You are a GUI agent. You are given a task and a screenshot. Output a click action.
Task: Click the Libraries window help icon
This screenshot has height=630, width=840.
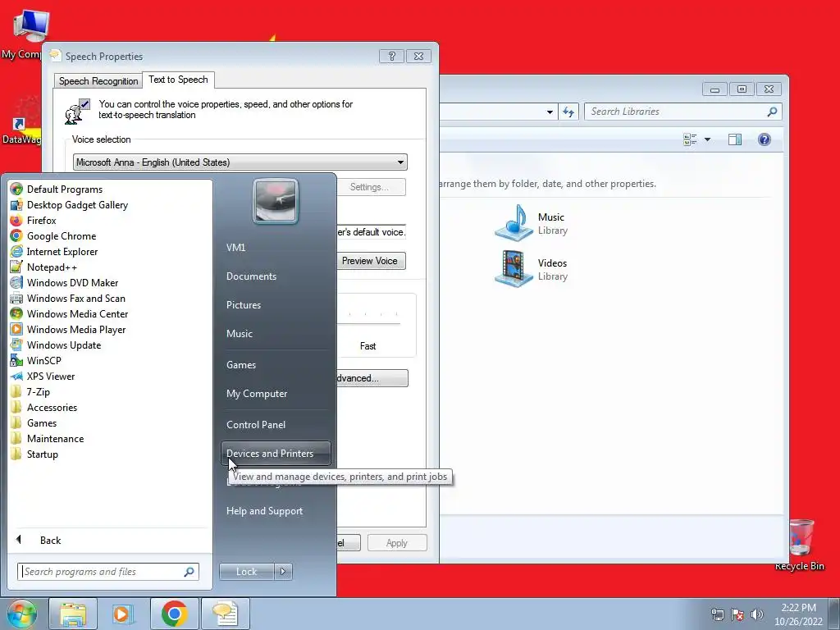point(765,139)
